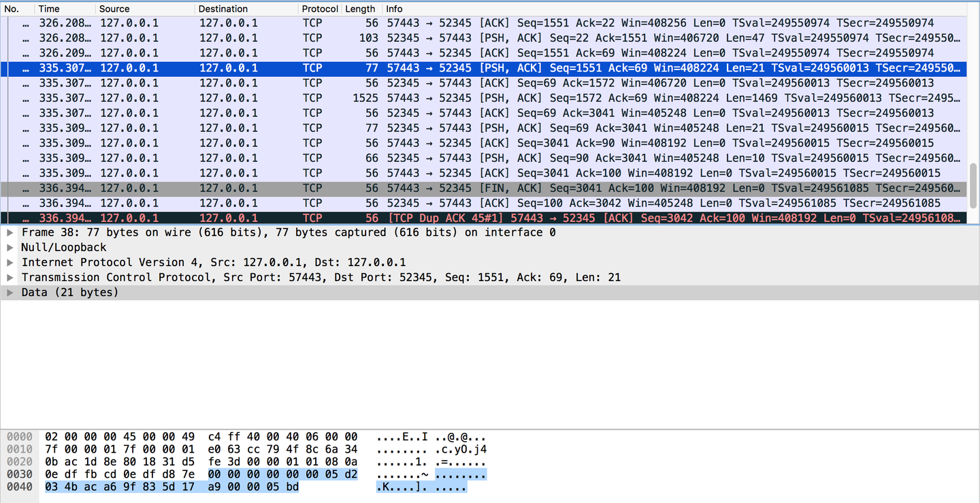The image size is (980, 503).
Task: Expand the Frame 38 details arrow
Action: click(x=10, y=232)
